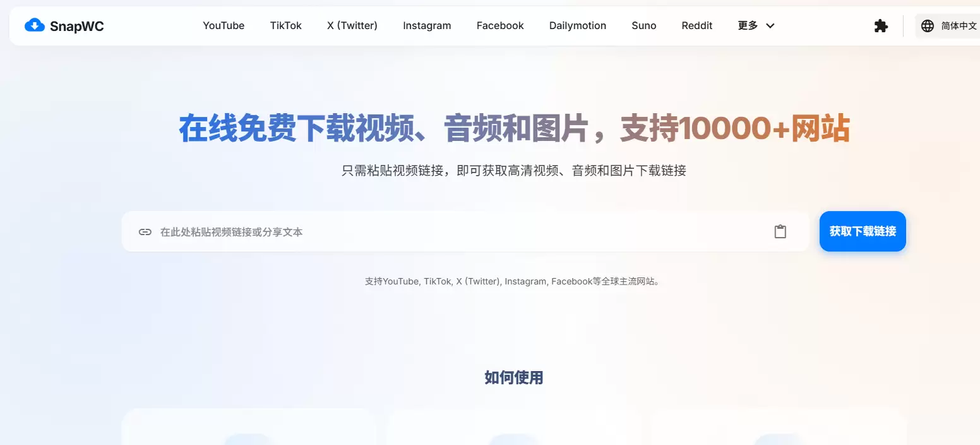The width and height of the screenshot is (980, 445).
Task: Paste from clipboard using the clipboard icon
Action: 780,231
